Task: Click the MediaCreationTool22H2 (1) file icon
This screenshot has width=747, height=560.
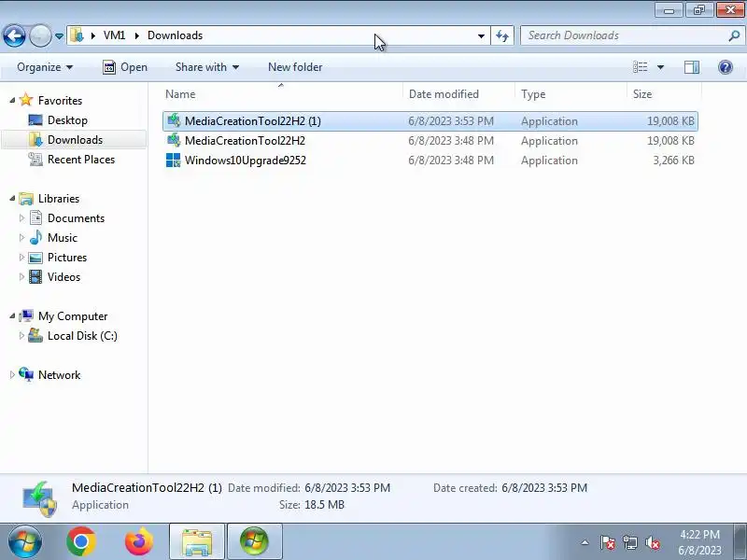Action: click(174, 120)
